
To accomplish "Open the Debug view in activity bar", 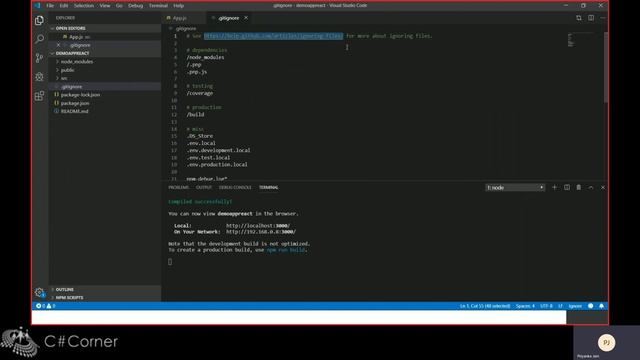I will coord(39,76).
